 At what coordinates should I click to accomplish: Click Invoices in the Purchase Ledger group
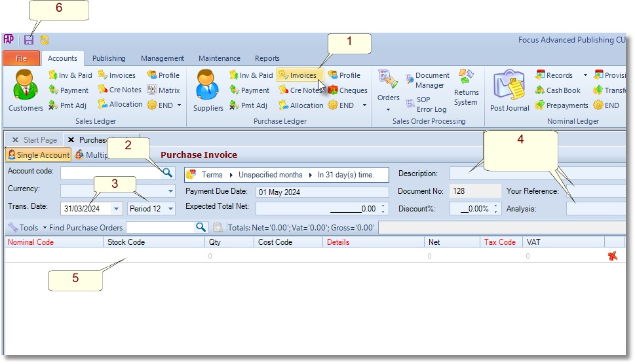299,75
